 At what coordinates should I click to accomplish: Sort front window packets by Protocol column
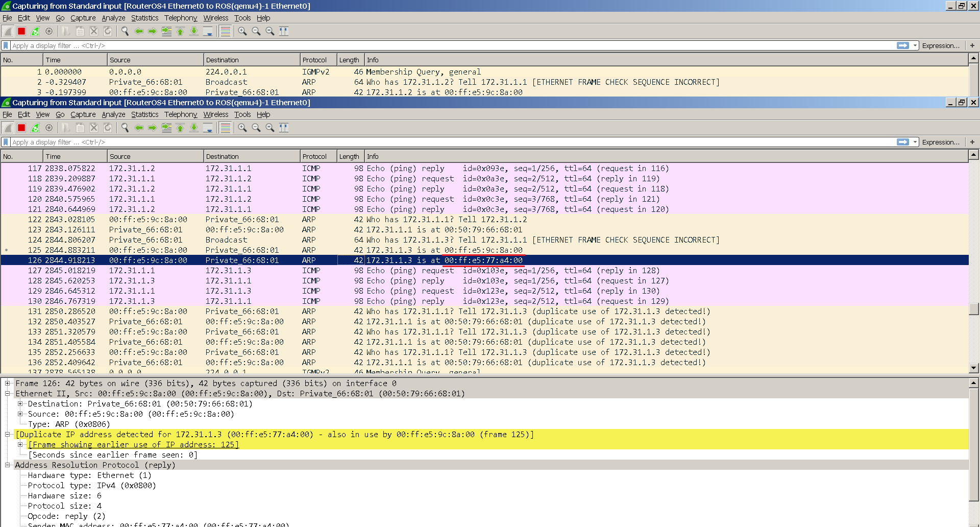coord(318,156)
